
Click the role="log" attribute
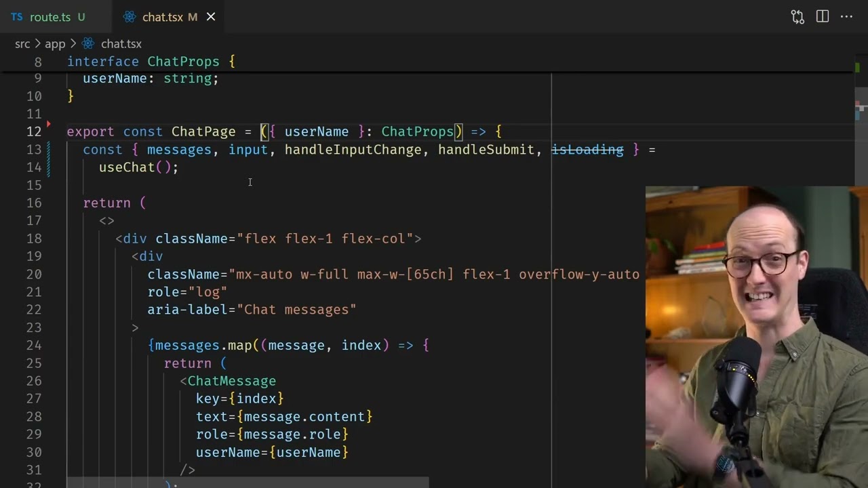187,292
